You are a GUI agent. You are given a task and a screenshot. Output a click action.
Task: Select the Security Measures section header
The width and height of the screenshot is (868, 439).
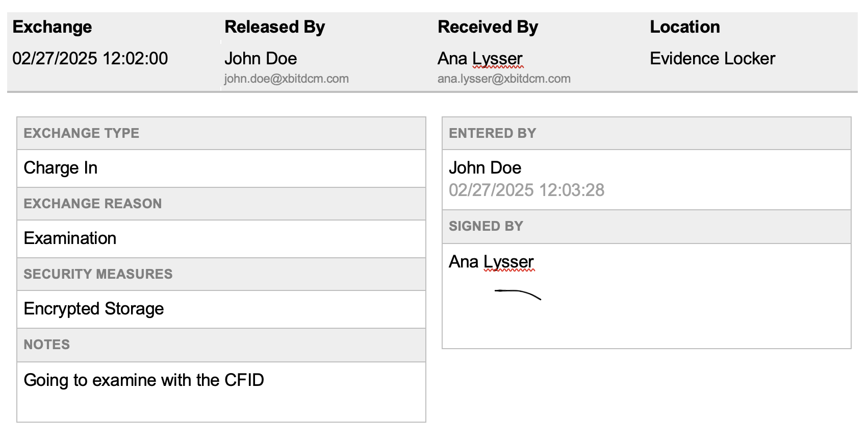coord(221,274)
